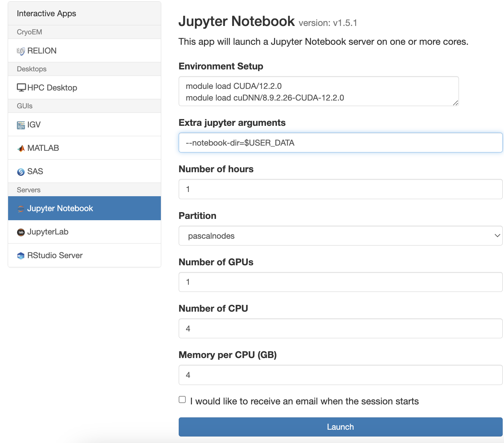Click the Number of GPUs field
The height and width of the screenshot is (443, 504).
click(x=340, y=282)
